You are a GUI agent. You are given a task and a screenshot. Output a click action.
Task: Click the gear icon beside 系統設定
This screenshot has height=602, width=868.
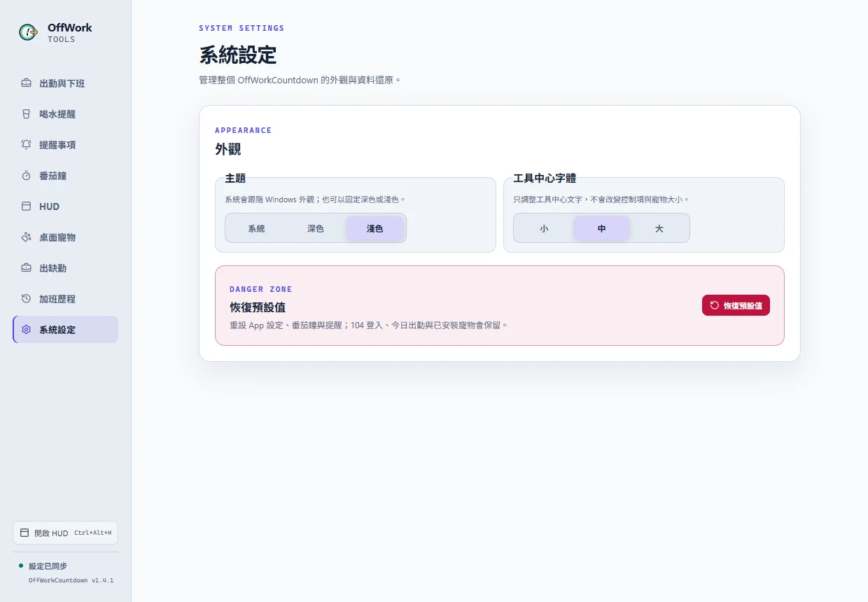[x=26, y=330]
